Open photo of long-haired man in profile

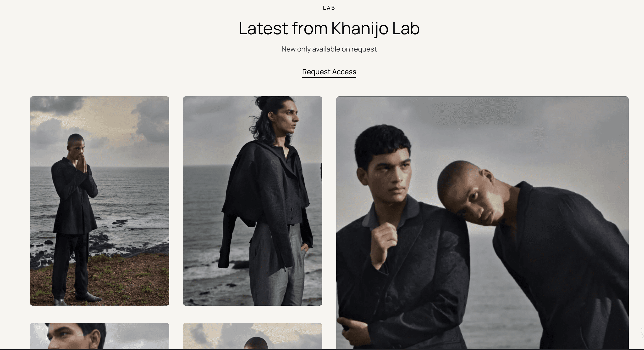(253, 201)
